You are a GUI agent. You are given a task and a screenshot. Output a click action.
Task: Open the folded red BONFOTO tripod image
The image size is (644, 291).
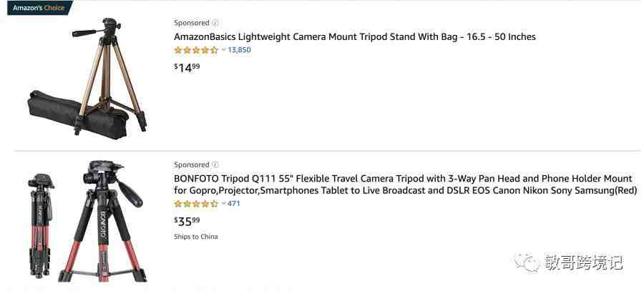(41, 226)
